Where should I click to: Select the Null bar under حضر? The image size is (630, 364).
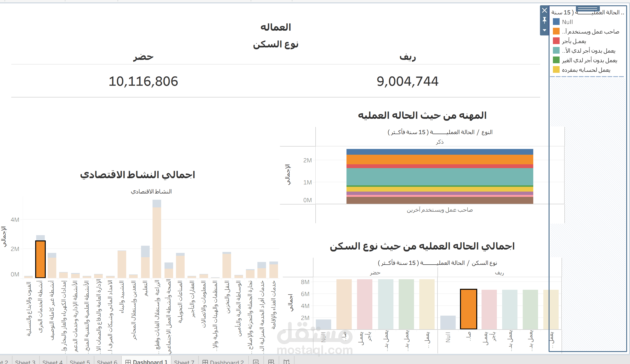(323, 324)
